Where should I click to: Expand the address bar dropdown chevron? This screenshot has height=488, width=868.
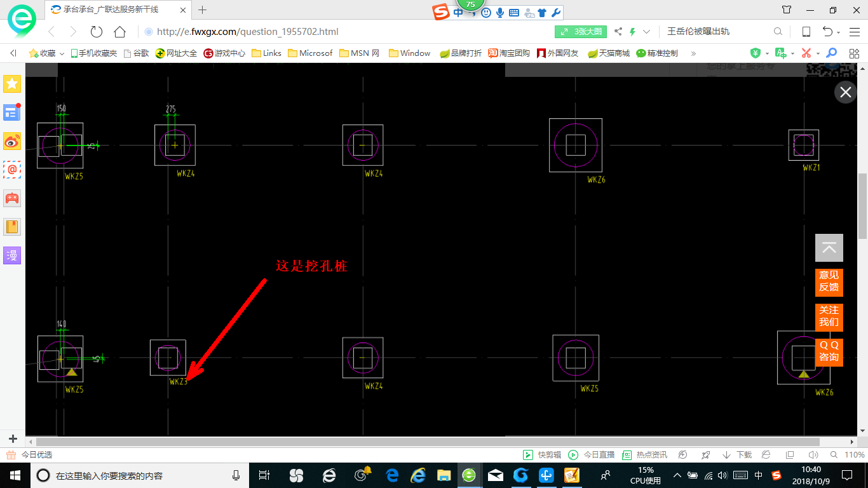point(647,32)
